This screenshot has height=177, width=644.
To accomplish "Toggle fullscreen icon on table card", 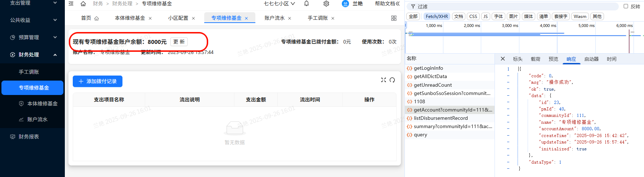I will pyautogui.click(x=384, y=80).
